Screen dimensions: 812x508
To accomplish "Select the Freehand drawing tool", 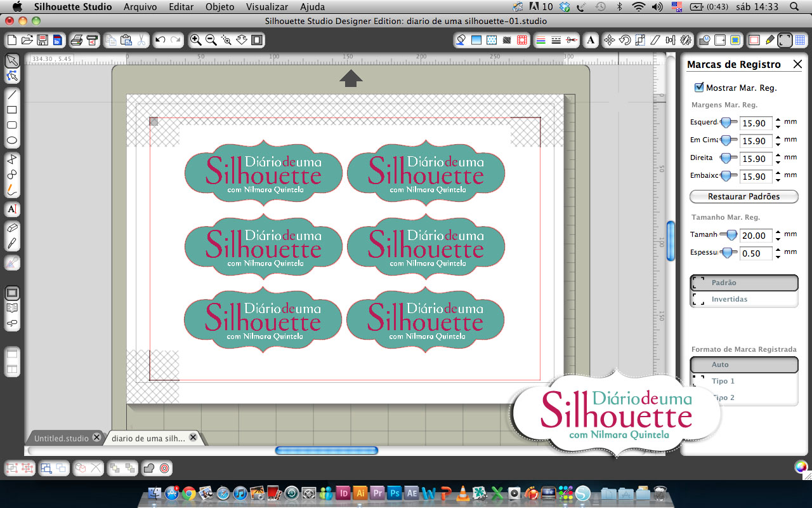I will (x=12, y=189).
